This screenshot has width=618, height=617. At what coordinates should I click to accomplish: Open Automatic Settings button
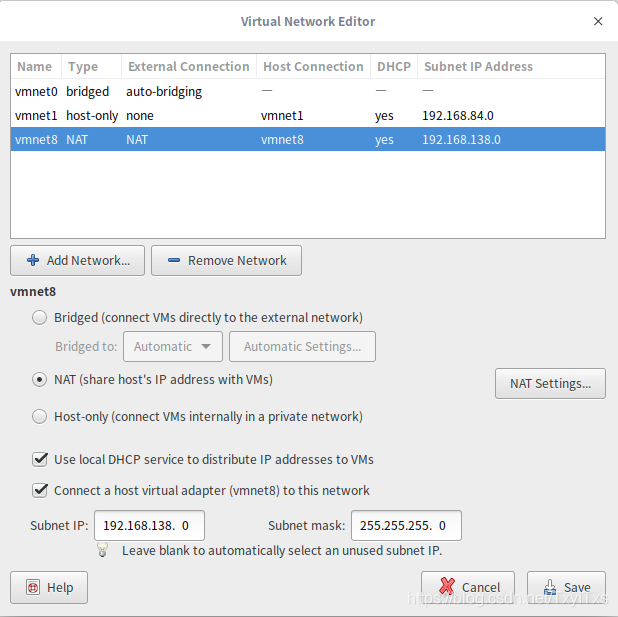point(302,347)
